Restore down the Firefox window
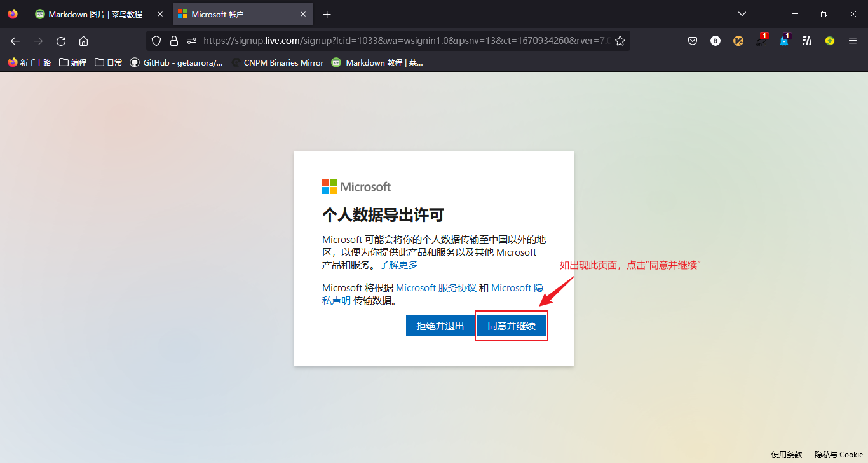868x463 pixels. pyautogui.click(x=824, y=14)
